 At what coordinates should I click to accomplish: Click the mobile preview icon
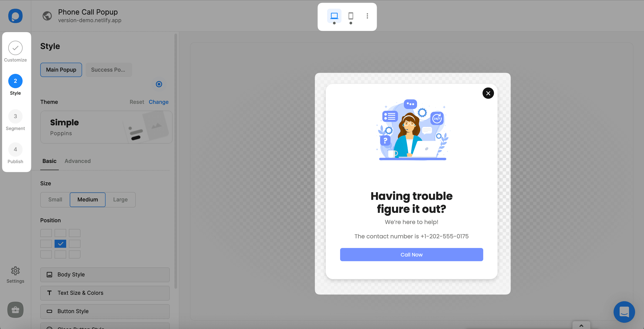[351, 15]
